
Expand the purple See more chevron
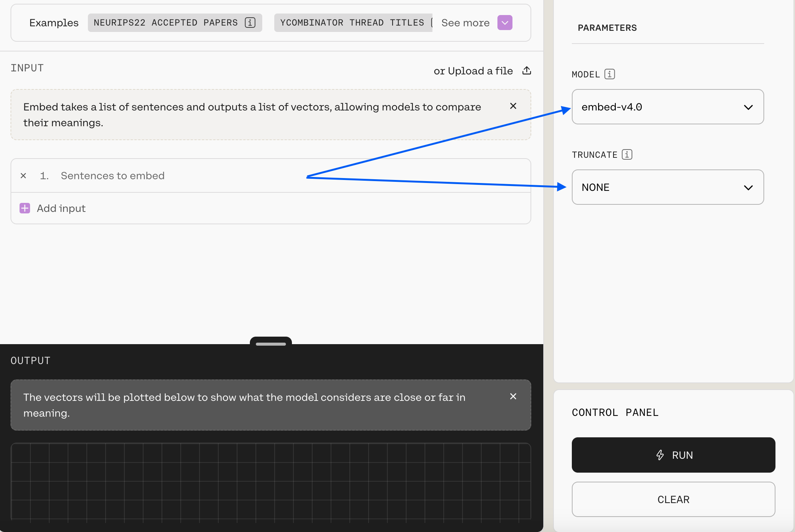tap(505, 23)
